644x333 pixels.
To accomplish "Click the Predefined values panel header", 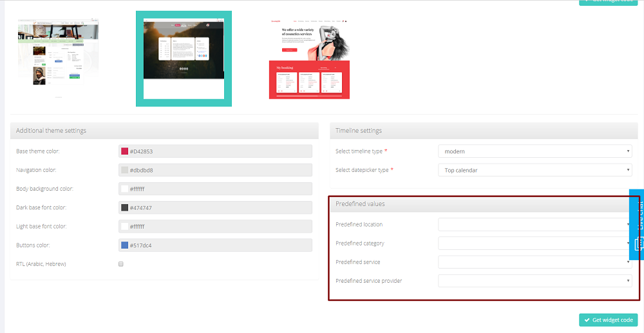I will [x=480, y=204].
